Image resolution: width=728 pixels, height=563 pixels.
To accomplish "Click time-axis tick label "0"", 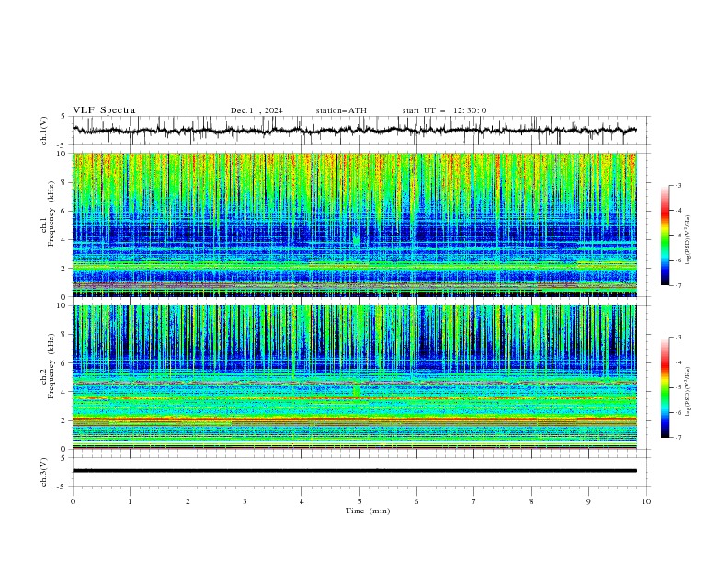I will pos(73,501).
